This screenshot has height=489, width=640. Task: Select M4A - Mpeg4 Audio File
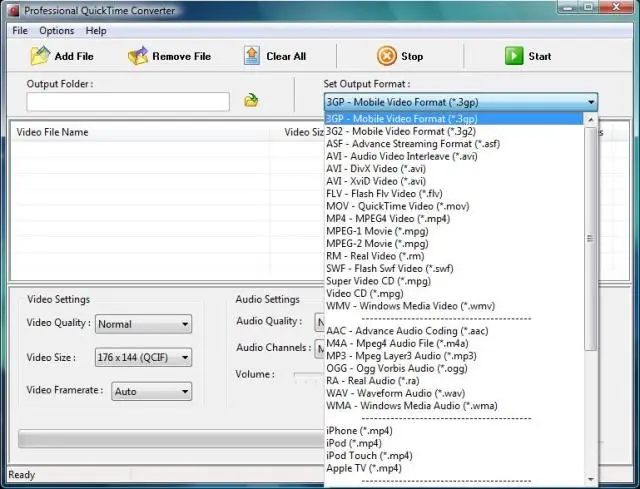[x=454, y=344]
